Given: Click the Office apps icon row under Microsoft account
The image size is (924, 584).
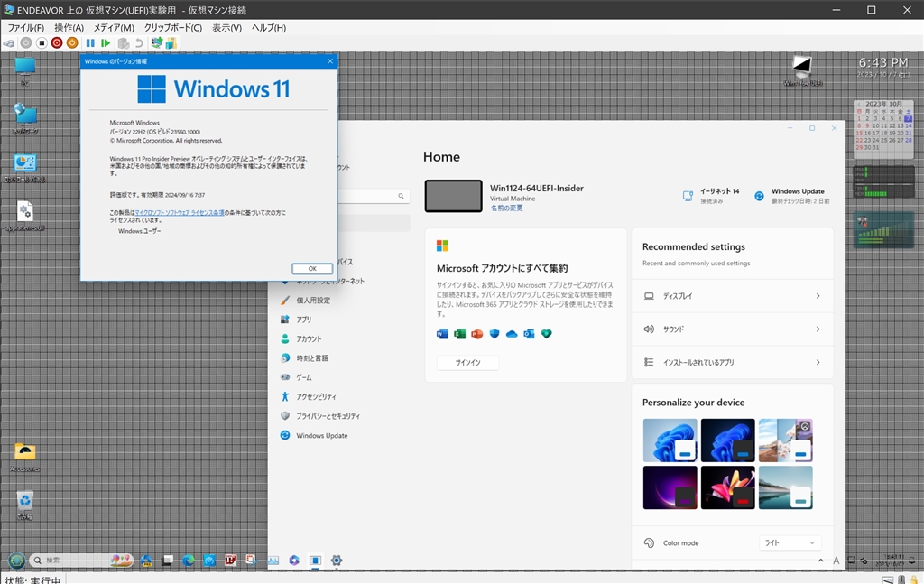Looking at the screenshot, I should click(494, 334).
